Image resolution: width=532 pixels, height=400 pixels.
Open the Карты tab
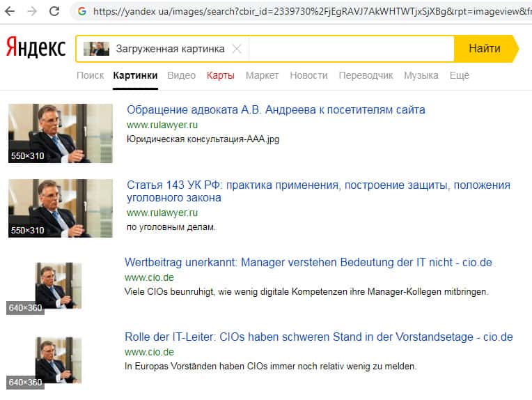221,75
